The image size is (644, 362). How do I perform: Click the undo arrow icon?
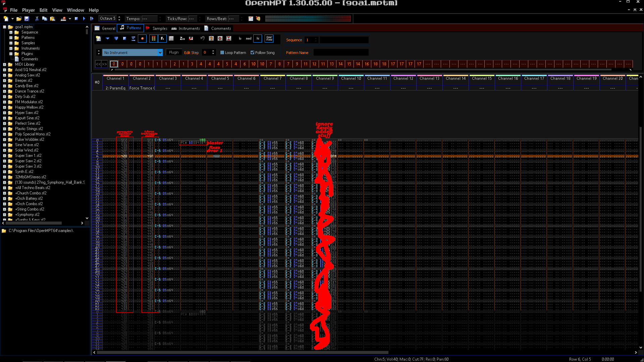pyautogui.click(x=202, y=39)
